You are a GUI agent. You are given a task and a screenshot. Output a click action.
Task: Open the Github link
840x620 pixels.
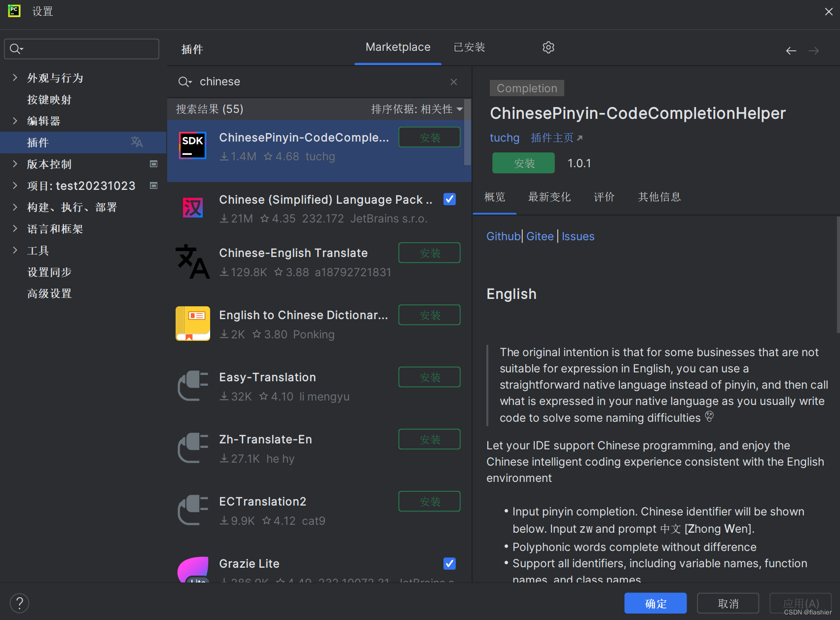point(503,236)
